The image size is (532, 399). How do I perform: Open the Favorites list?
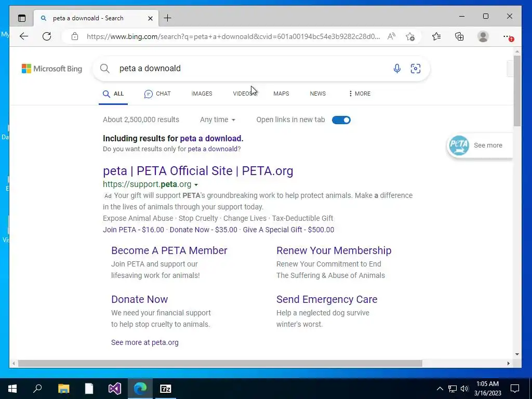pyautogui.click(x=436, y=36)
